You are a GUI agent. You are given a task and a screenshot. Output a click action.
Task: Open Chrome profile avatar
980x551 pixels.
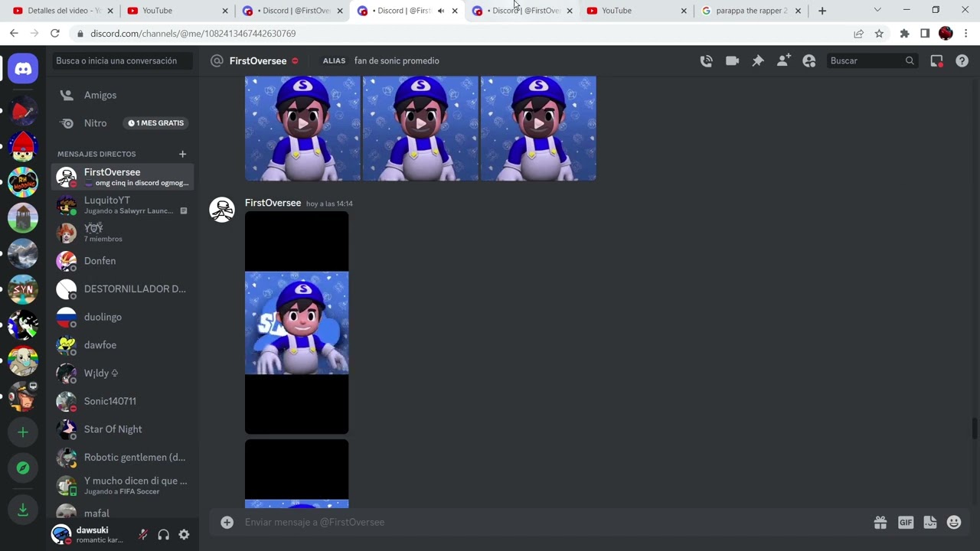click(x=946, y=34)
